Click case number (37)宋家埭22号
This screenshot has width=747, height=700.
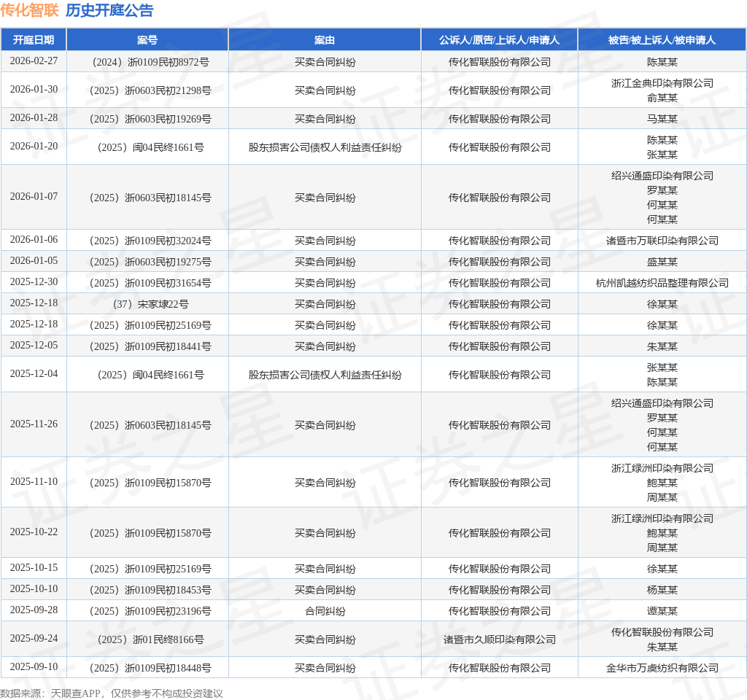[x=150, y=304]
